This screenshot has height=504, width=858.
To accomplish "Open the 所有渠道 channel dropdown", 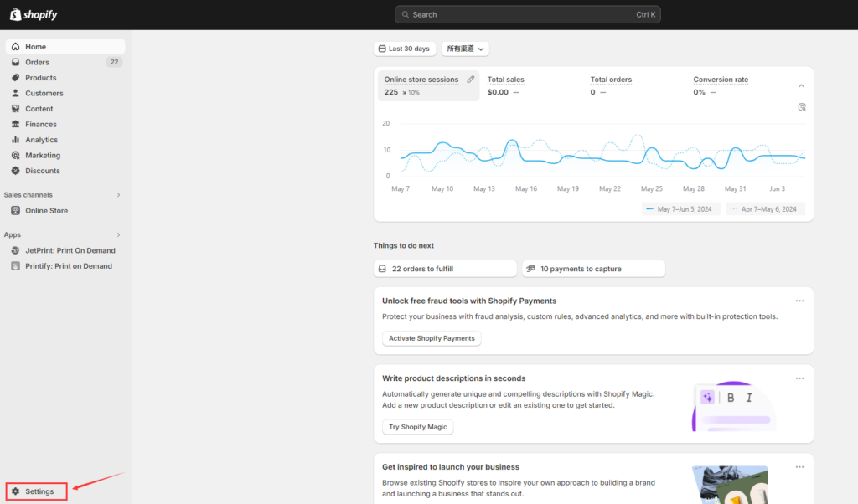I will click(465, 49).
